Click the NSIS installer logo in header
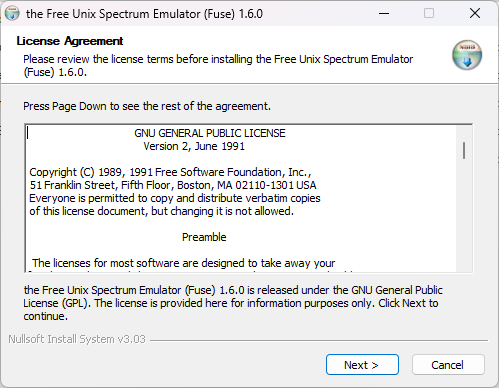 [x=467, y=55]
